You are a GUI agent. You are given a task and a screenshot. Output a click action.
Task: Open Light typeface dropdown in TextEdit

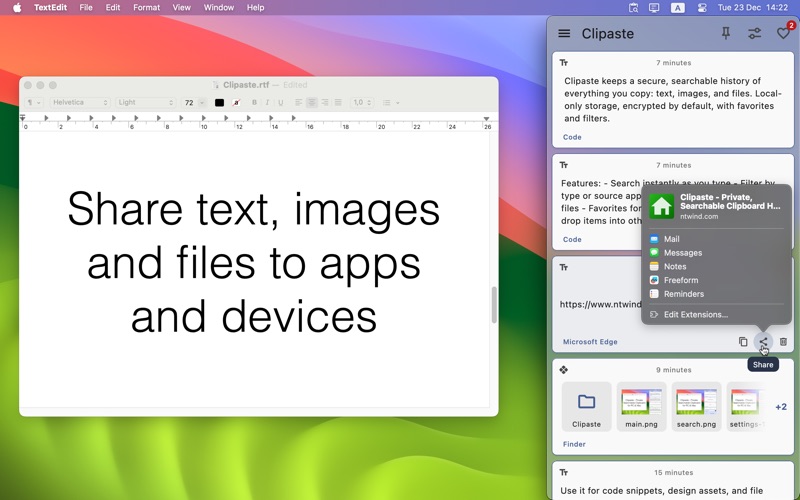pyautogui.click(x=145, y=103)
